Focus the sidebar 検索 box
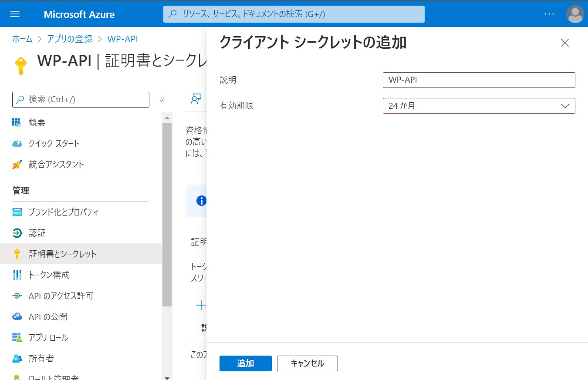This screenshot has width=588, height=380. [81, 100]
